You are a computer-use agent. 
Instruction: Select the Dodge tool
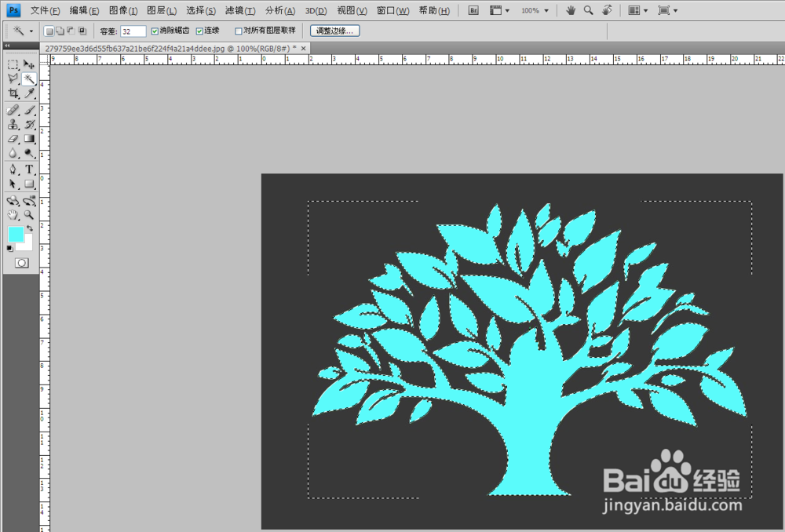point(29,153)
